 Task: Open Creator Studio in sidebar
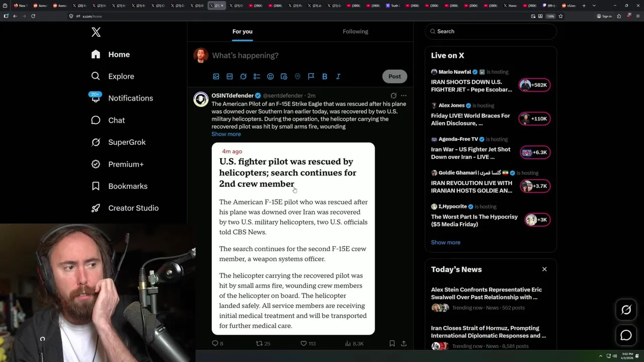[x=125, y=208]
